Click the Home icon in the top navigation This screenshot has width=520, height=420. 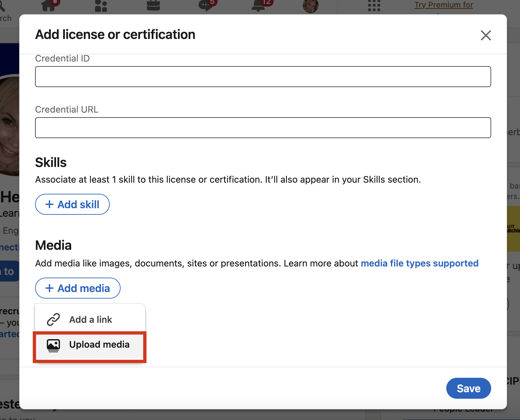48,6
